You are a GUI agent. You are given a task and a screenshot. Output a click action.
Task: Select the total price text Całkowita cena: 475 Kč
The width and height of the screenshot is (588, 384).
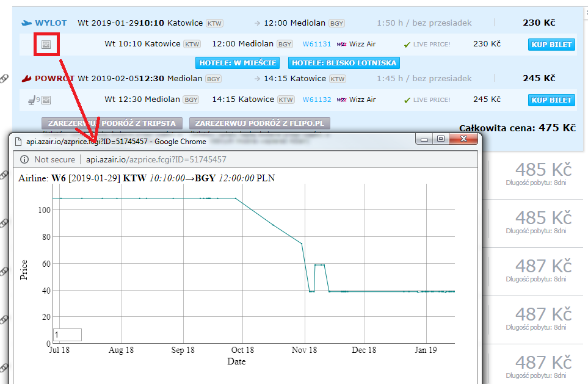pos(518,128)
